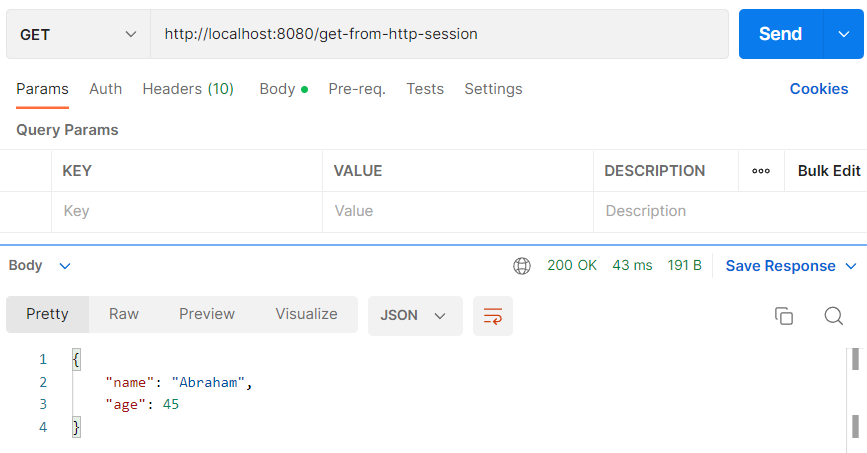Expand the response Body section dropdown
The height and width of the screenshot is (453, 867).
coord(40,266)
